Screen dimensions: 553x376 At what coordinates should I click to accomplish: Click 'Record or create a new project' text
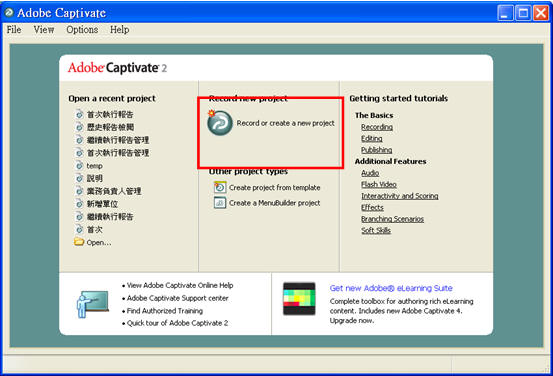click(x=286, y=123)
